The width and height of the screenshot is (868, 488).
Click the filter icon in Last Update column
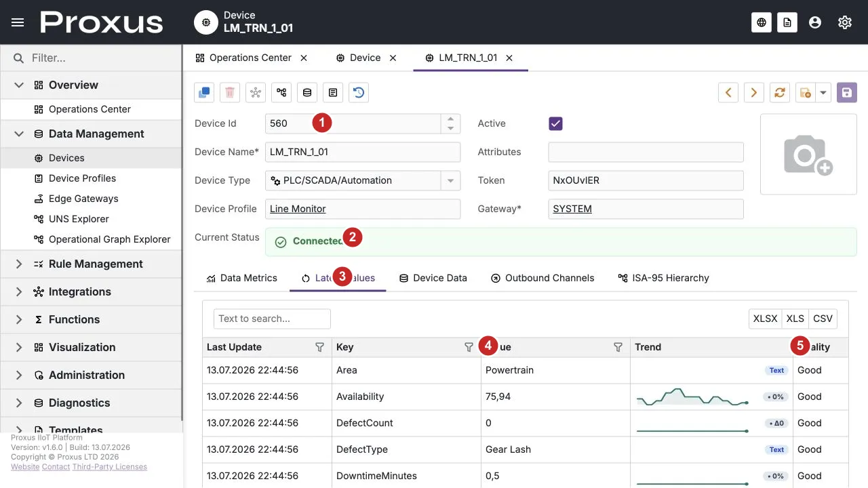pyautogui.click(x=320, y=347)
